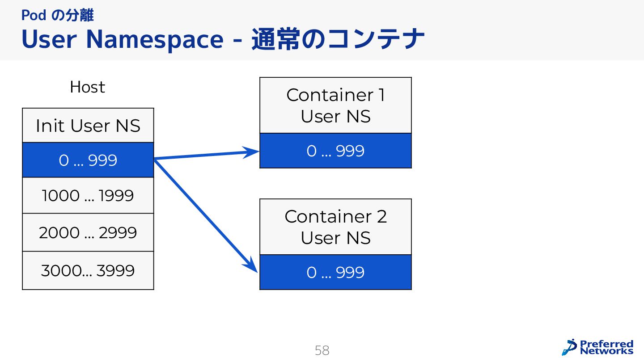Click the Preferred Networks logo icon

pos(569,347)
